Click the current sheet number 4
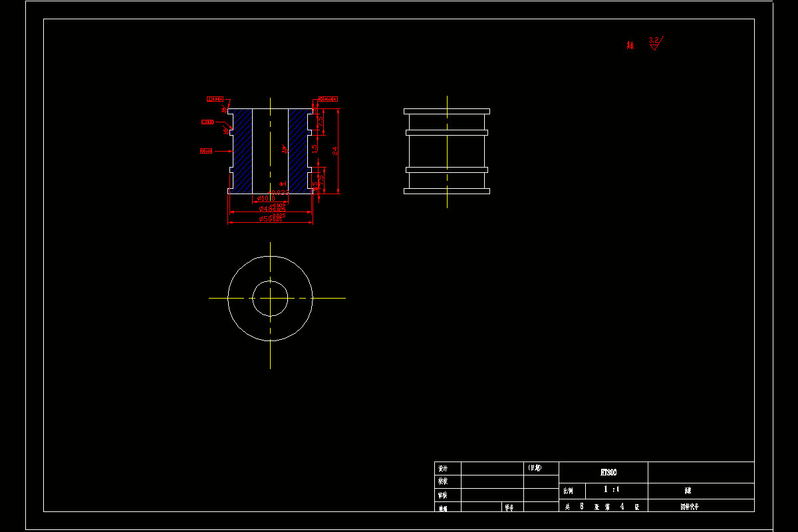This screenshot has width=798, height=532. (x=622, y=506)
